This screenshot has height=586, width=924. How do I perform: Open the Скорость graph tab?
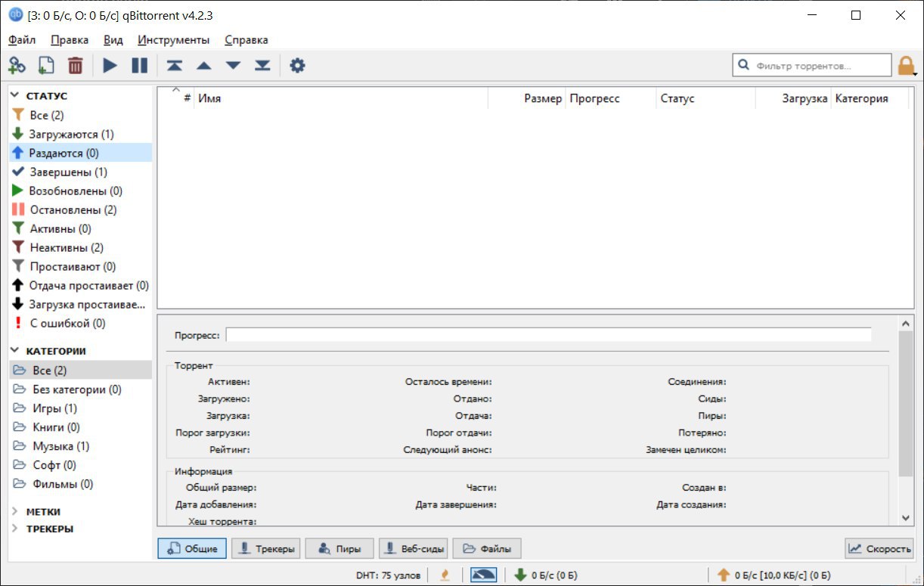click(x=879, y=549)
